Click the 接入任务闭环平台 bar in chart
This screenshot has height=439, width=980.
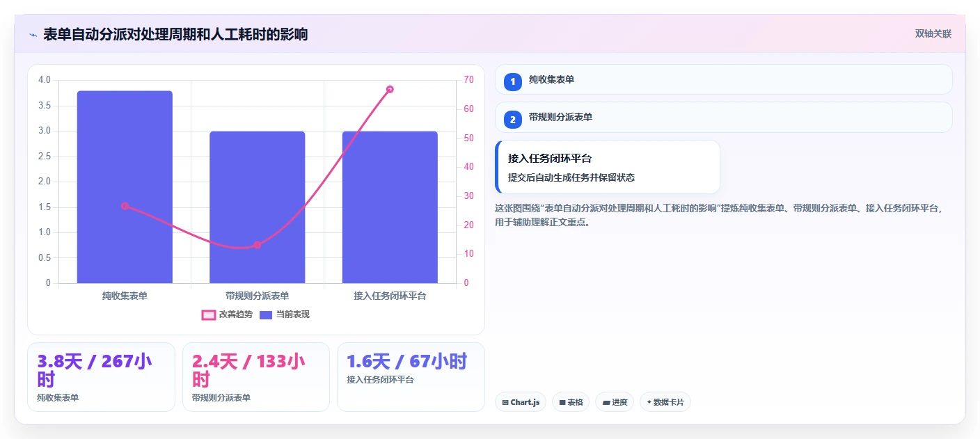click(390, 207)
